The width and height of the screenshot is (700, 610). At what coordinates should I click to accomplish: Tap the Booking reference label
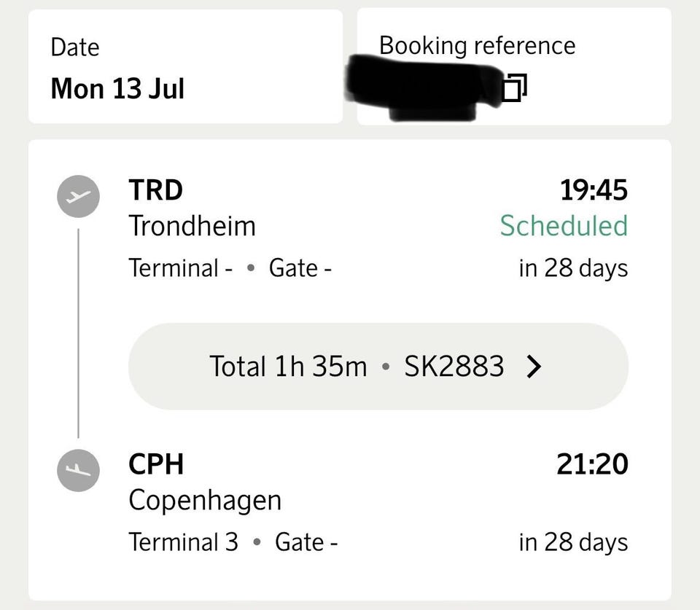tap(477, 45)
